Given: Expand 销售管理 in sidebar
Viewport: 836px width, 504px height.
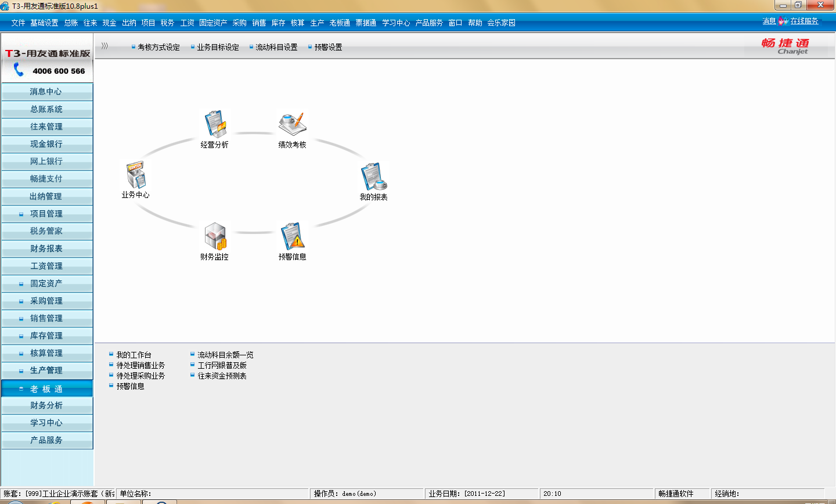Looking at the screenshot, I should (21, 319).
